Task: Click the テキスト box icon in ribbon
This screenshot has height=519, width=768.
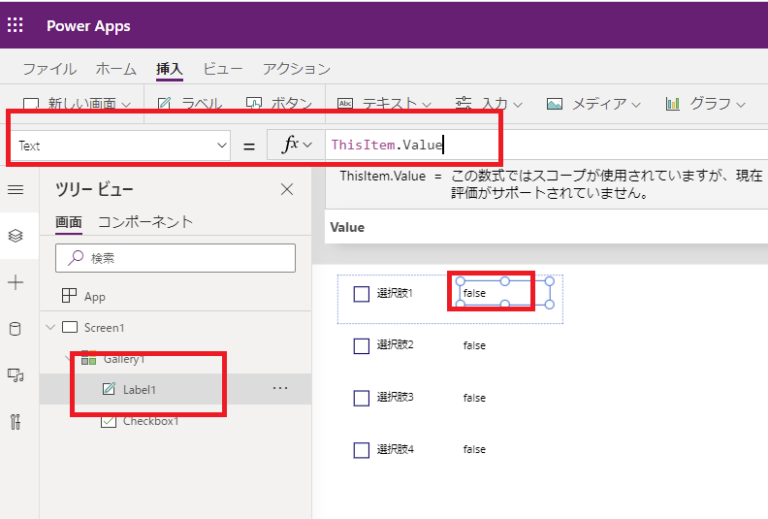Action: [x=345, y=104]
